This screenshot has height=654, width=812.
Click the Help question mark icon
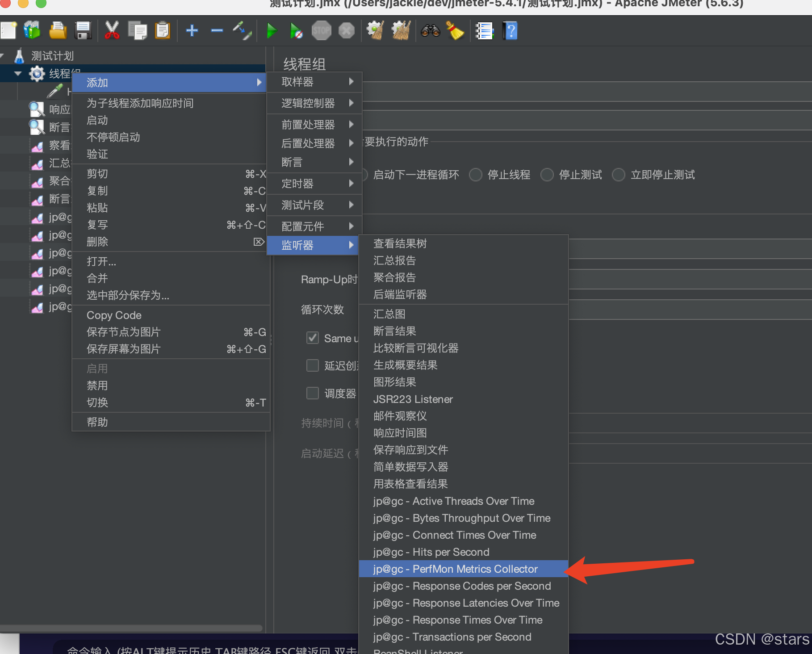(x=510, y=31)
